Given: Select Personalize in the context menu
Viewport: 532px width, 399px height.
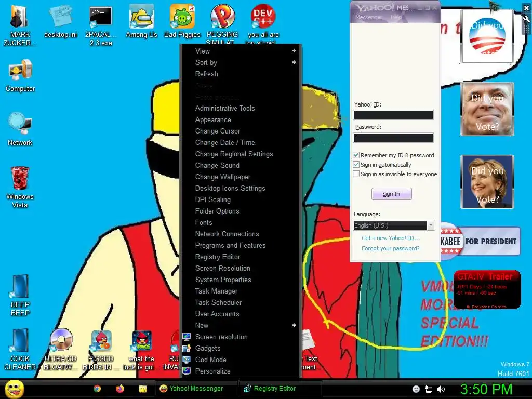Looking at the screenshot, I should tap(241, 371).
